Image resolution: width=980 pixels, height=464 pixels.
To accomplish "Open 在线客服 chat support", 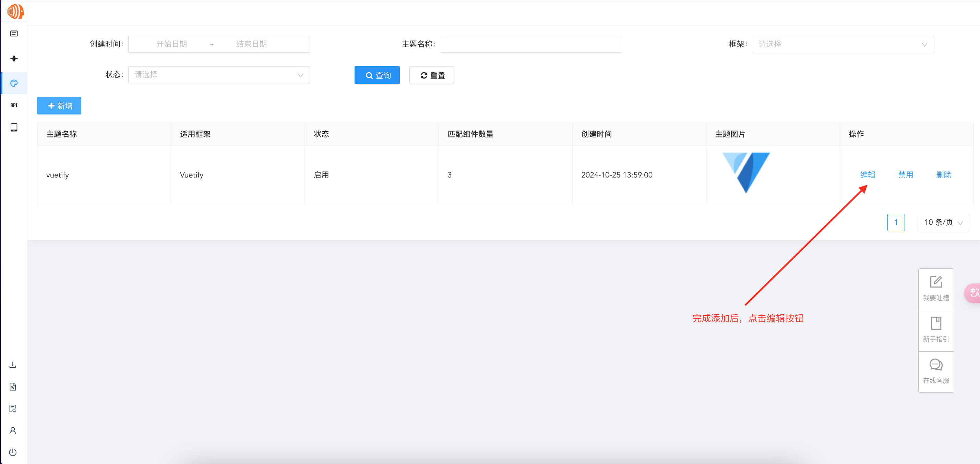I will point(935,371).
